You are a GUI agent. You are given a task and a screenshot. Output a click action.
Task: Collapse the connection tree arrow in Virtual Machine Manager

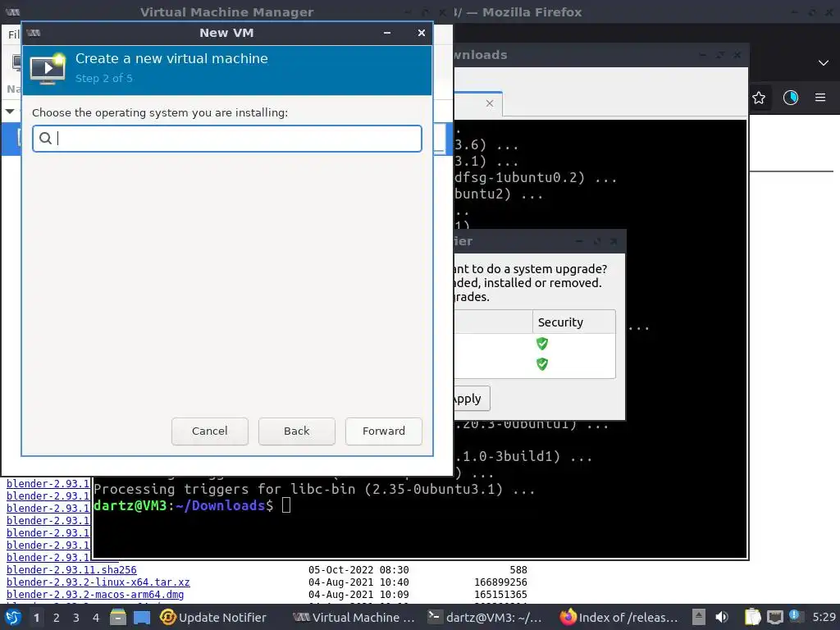click(x=10, y=112)
